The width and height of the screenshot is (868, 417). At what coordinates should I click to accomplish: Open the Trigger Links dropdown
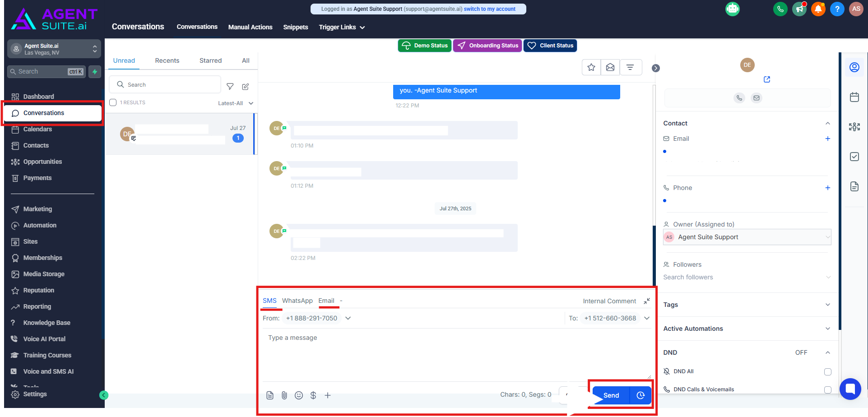[x=342, y=27]
